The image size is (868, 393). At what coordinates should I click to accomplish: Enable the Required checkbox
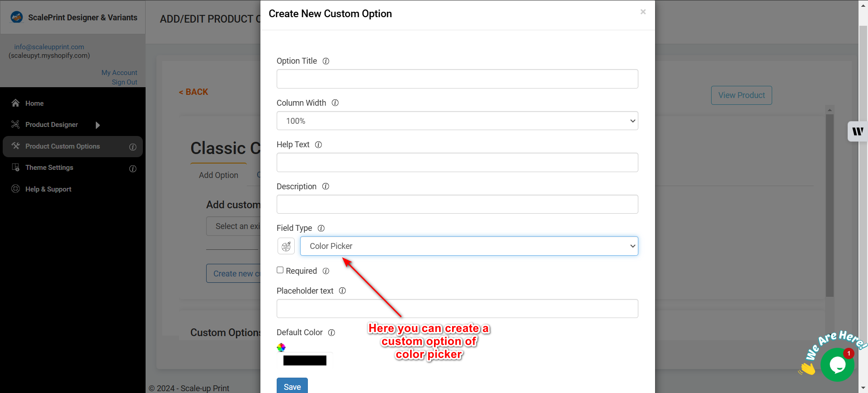click(280, 270)
